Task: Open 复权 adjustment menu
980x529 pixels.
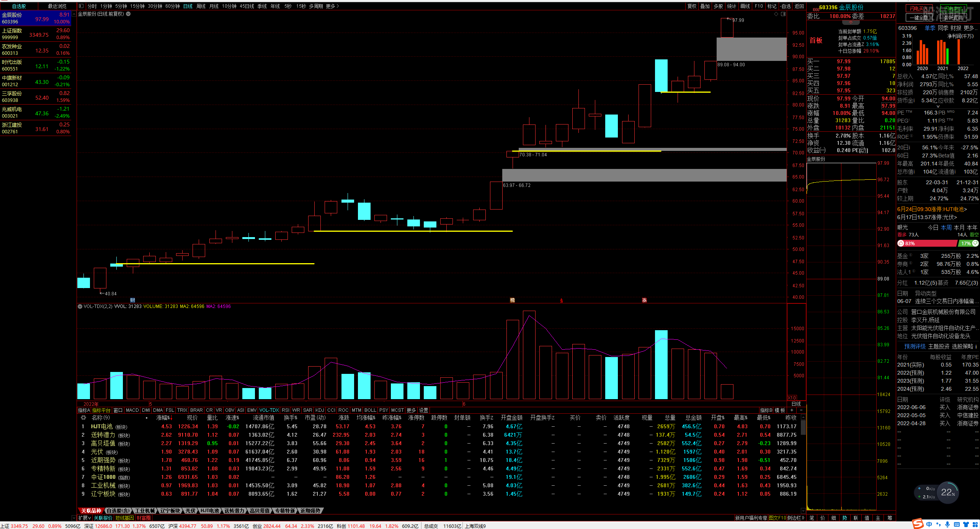Action: point(692,6)
